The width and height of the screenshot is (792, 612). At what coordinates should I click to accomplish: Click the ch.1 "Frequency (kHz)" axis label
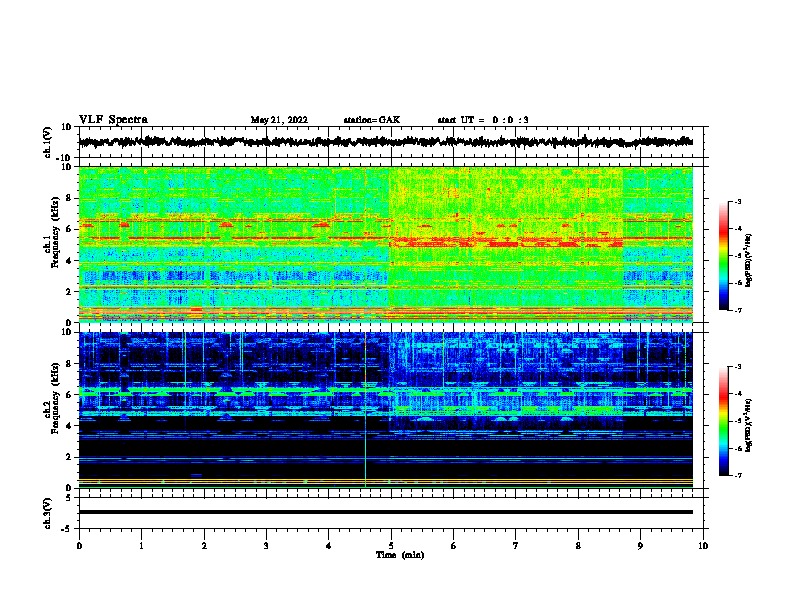pyautogui.click(x=55, y=233)
